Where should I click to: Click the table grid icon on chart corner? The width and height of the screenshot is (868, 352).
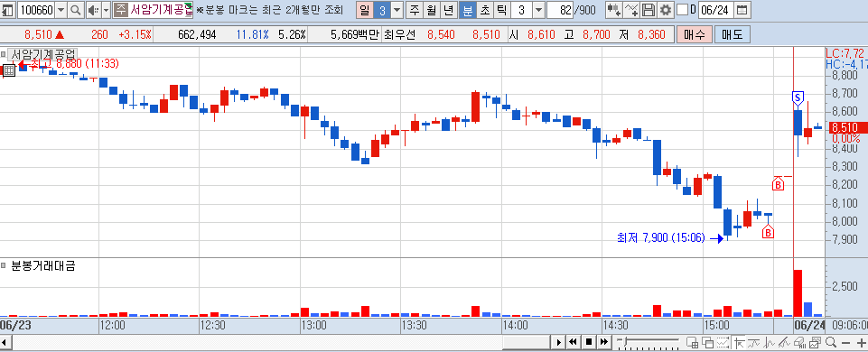tap(9, 70)
